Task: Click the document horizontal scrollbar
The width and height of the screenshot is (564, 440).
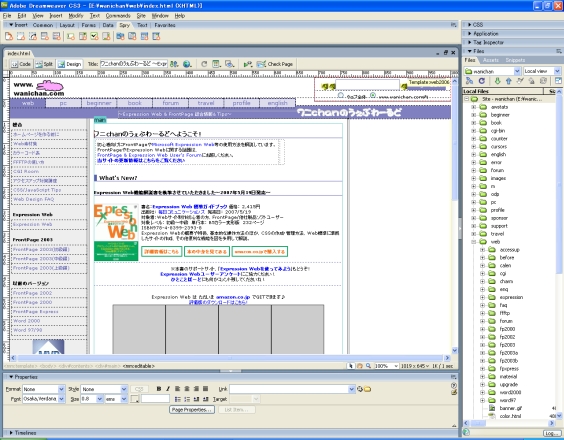Action: (x=230, y=358)
